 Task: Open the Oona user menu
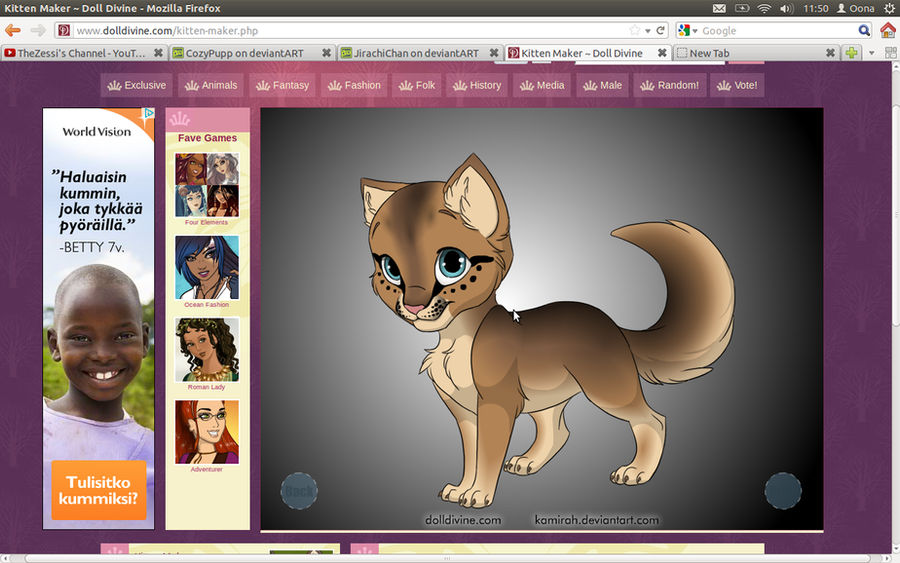(x=856, y=8)
